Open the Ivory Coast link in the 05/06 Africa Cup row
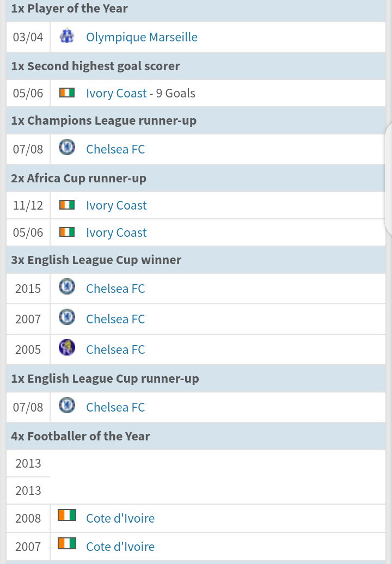This screenshot has width=392, height=564. tap(116, 232)
